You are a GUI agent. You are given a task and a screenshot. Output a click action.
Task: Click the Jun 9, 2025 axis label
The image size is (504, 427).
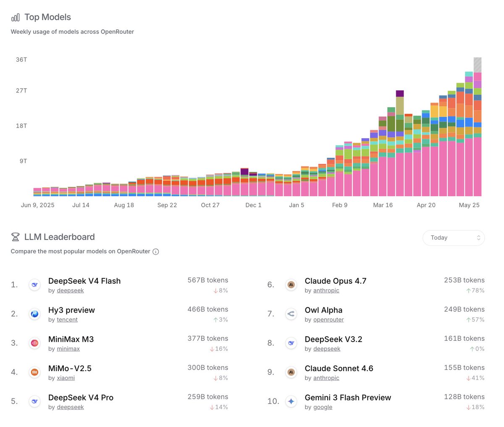[38, 205]
